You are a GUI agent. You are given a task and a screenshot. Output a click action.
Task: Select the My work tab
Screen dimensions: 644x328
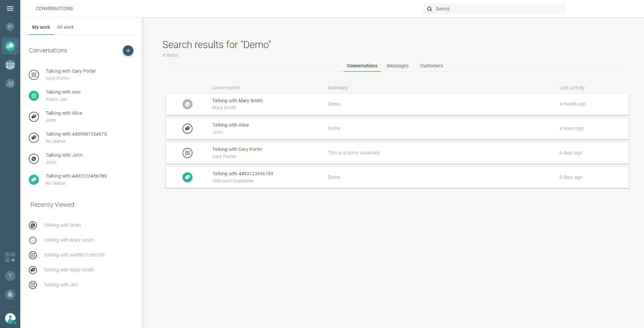click(41, 27)
